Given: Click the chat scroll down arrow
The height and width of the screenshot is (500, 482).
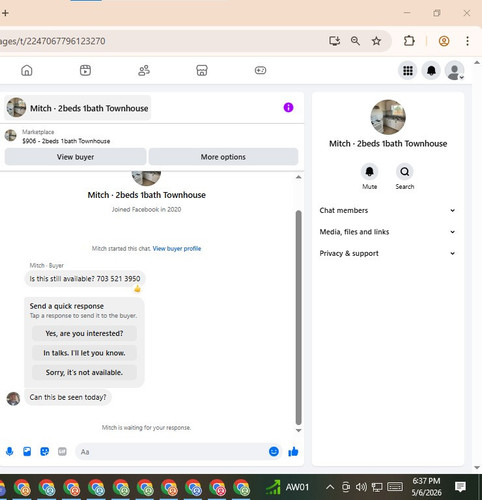Looking at the screenshot, I should tap(299, 430).
